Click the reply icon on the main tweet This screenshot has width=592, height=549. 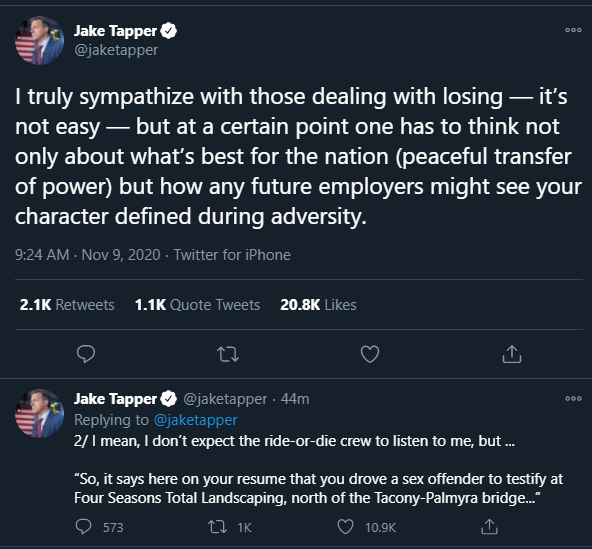click(86, 354)
